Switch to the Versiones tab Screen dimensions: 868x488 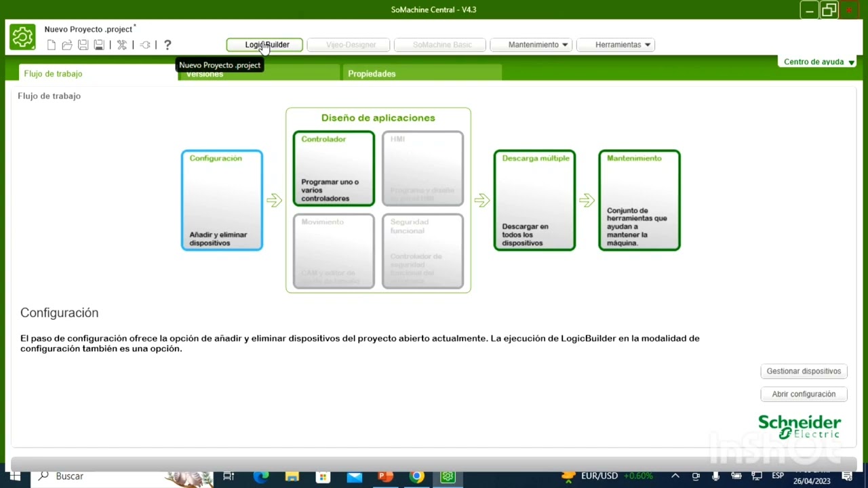(x=259, y=74)
